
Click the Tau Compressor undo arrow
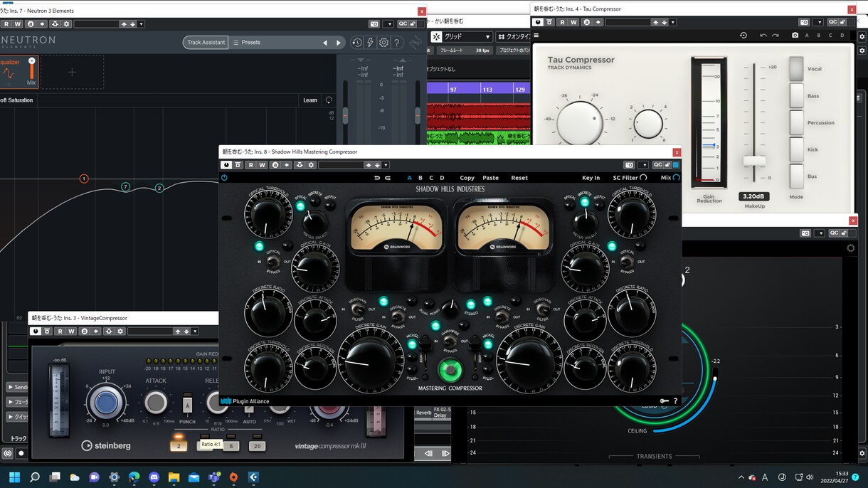(x=763, y=36)
